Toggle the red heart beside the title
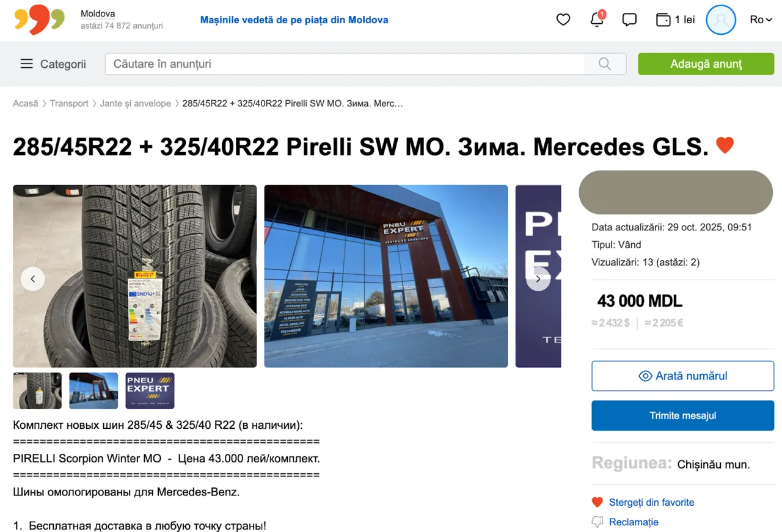782x532 pixels. click(725, 145)
